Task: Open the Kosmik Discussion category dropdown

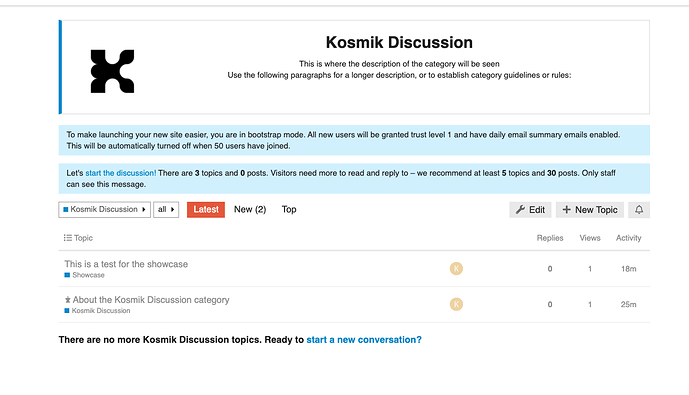Action: [105, 210]
